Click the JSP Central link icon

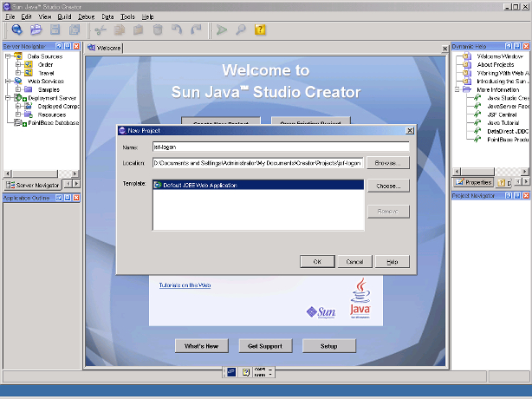pos(477,114)
